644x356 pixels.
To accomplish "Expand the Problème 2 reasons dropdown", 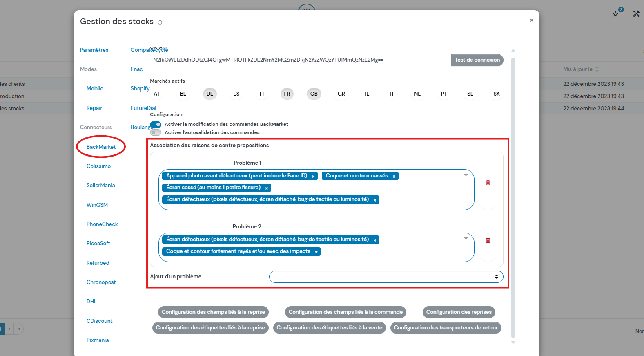I will tap(466, 239).
